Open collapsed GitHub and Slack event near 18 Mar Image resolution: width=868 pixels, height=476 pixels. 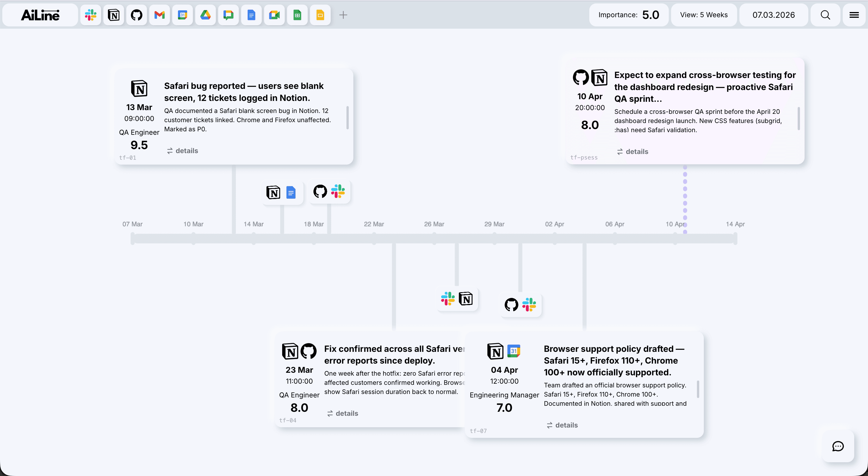(329, 192)
